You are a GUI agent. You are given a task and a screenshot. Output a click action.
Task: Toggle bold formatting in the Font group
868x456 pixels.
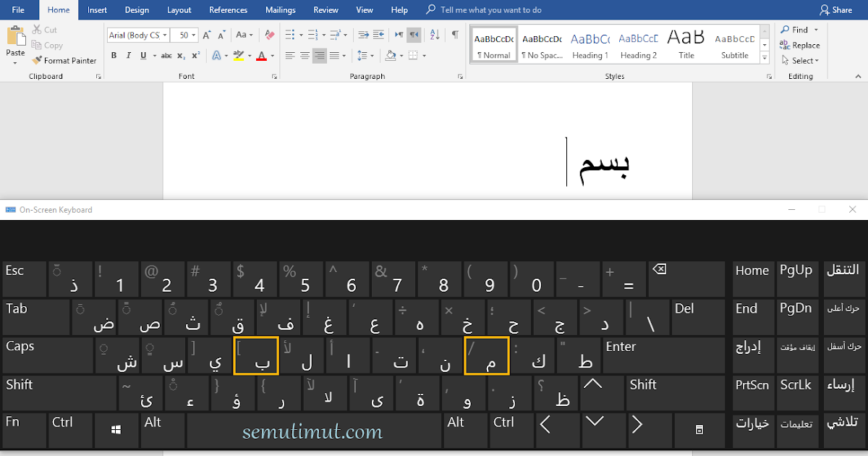click(113, 54)
